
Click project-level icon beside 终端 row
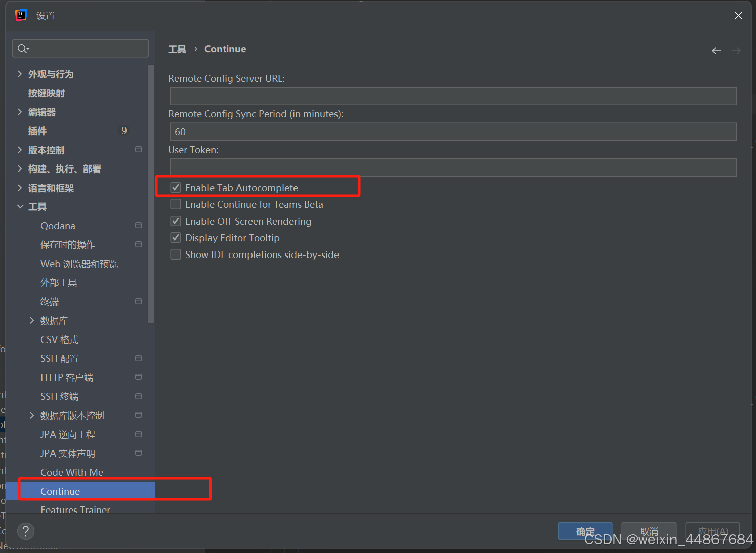[138, 301]
